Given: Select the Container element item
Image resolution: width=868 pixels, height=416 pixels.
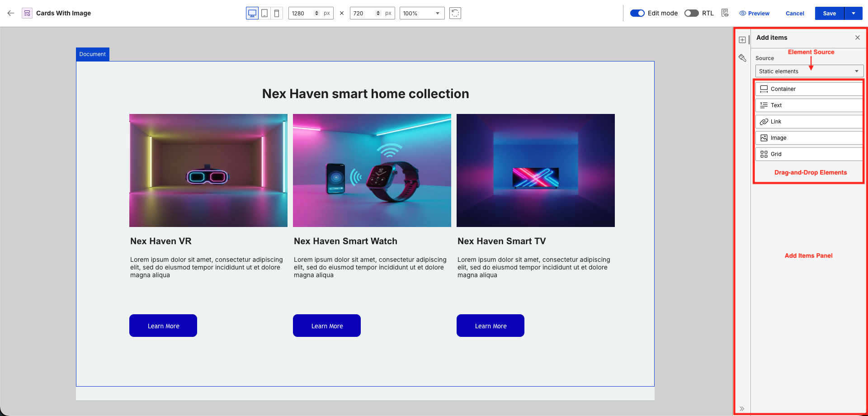Looking at the screenshot, I should (809, 89).
